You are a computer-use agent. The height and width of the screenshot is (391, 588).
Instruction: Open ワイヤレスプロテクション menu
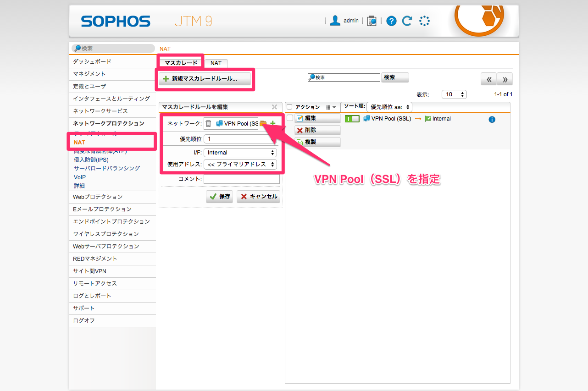pos(113,234)
